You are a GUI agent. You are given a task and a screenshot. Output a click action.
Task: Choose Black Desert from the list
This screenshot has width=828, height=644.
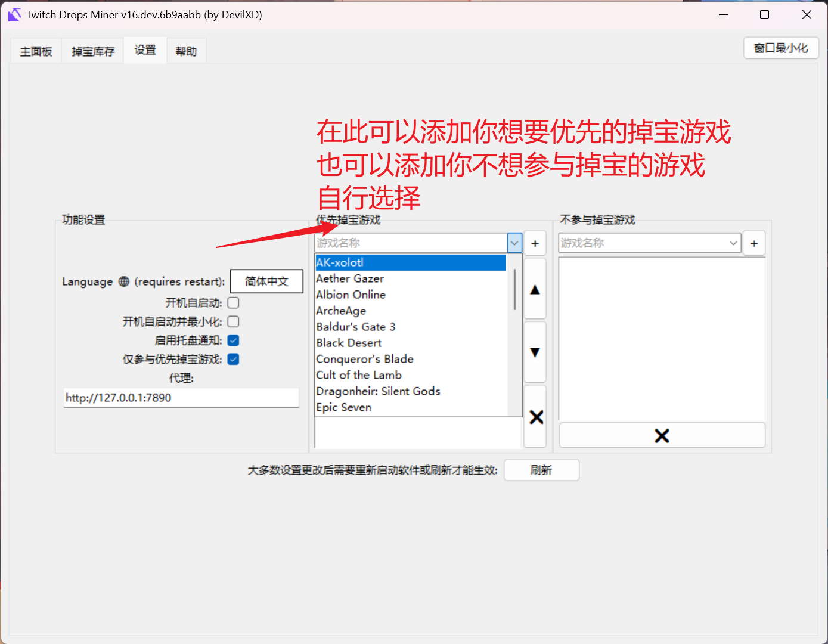coord(411,343)
